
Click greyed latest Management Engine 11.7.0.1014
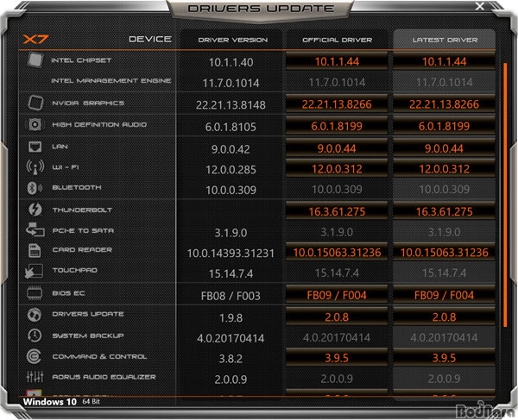[444, 82]
